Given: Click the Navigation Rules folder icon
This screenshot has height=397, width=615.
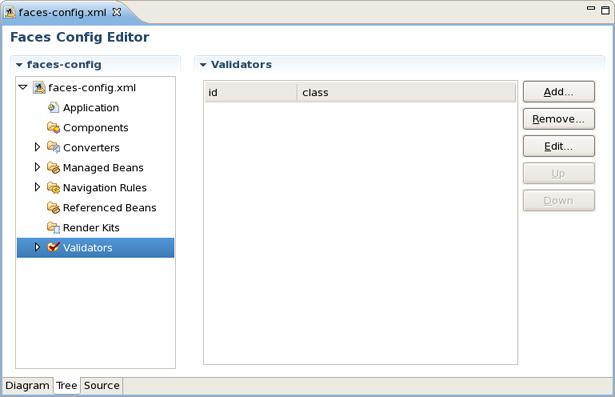Looking at the screenshot, I should [53, 188].
